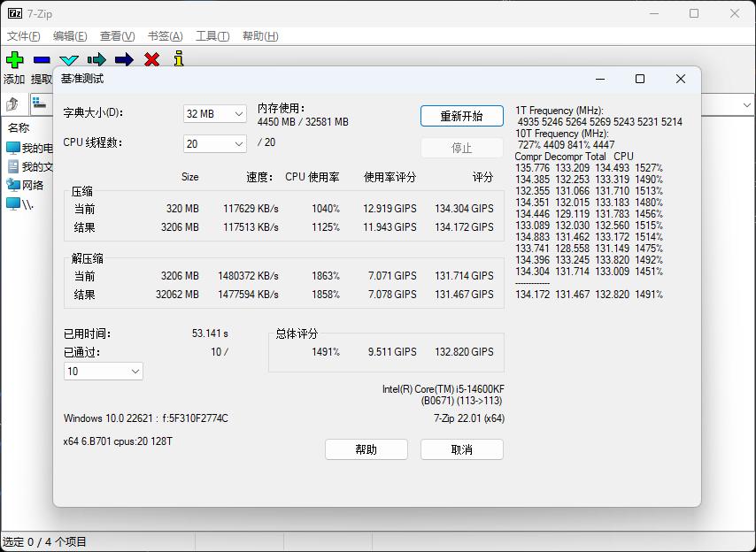This screenshot has width=756, height=552.
Task: Click the Intel Core i5-14600KF text
Action: (x=444, y=389)
